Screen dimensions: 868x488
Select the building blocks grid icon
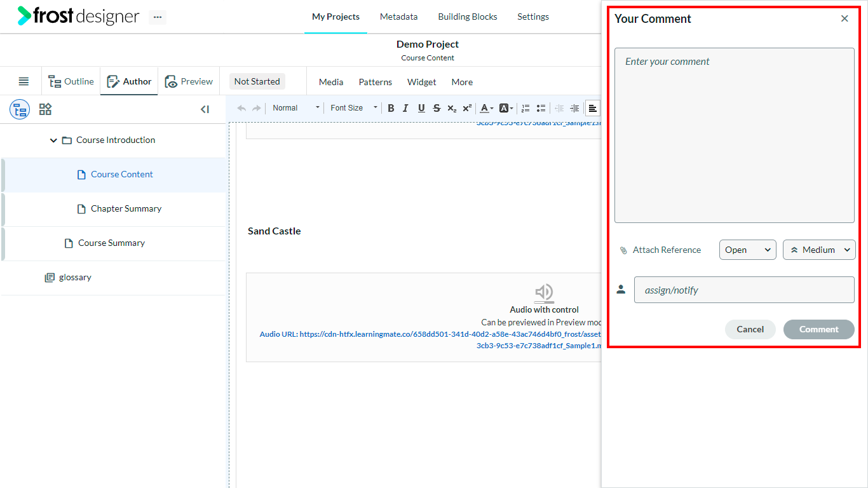point(45,109)
